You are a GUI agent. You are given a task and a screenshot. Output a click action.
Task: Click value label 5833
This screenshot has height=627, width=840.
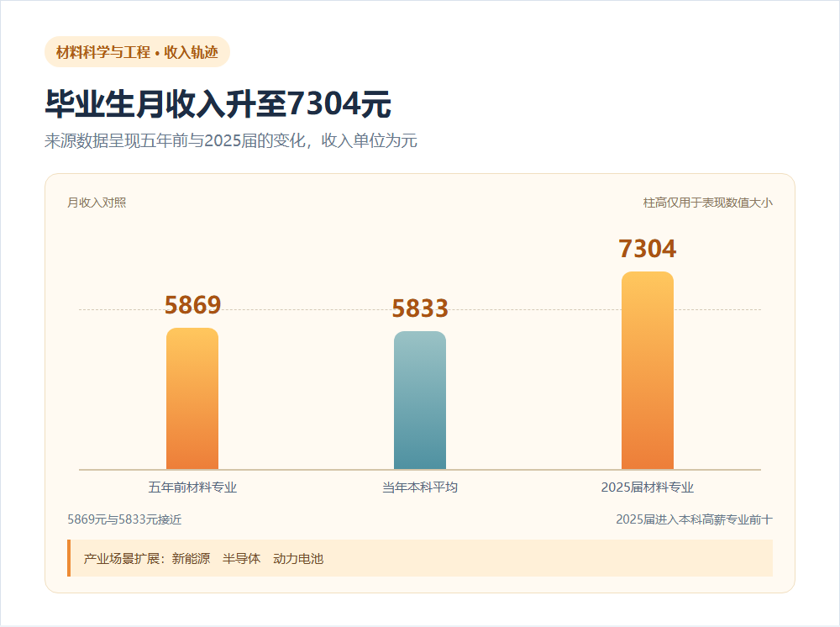[420, 308]
